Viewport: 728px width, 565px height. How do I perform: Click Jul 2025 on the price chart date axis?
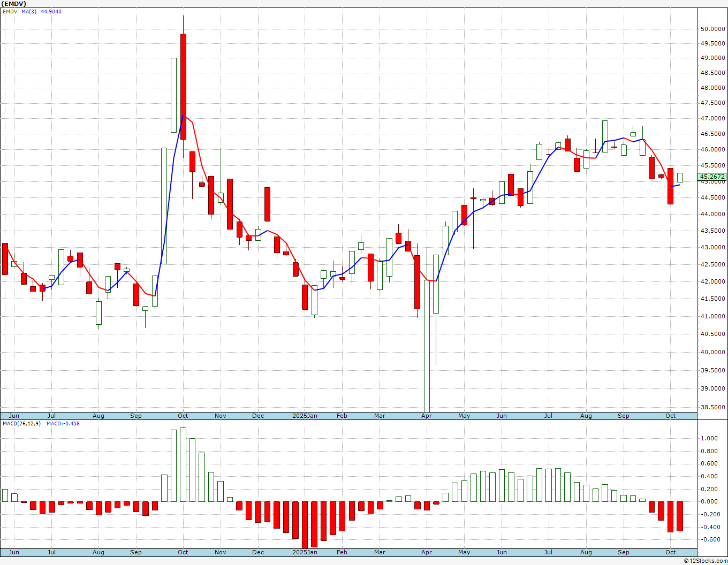(549, 416)
